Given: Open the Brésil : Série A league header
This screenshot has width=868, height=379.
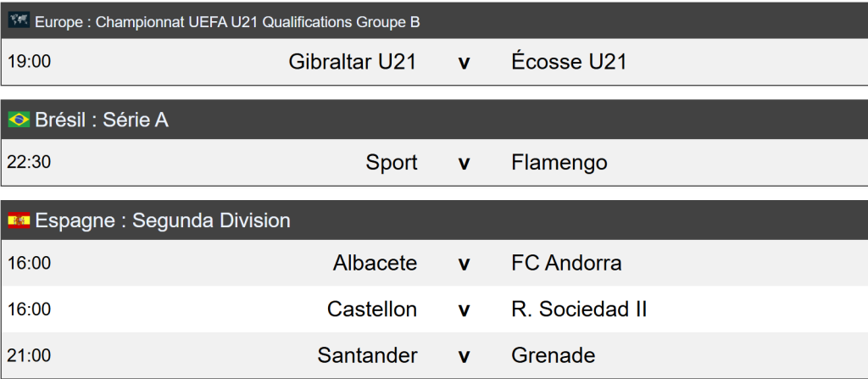Looking at the screenshot, I should [x=102, y=120].
